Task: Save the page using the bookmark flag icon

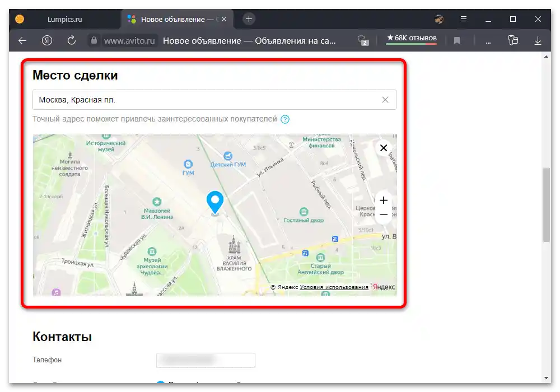Action: pos(456,40)
